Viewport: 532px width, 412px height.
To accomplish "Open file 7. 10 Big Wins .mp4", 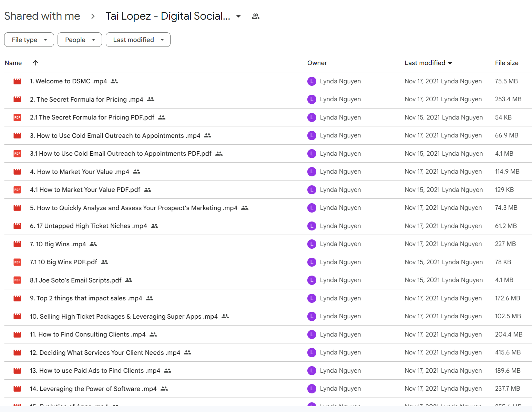I will tap(58, 244).
